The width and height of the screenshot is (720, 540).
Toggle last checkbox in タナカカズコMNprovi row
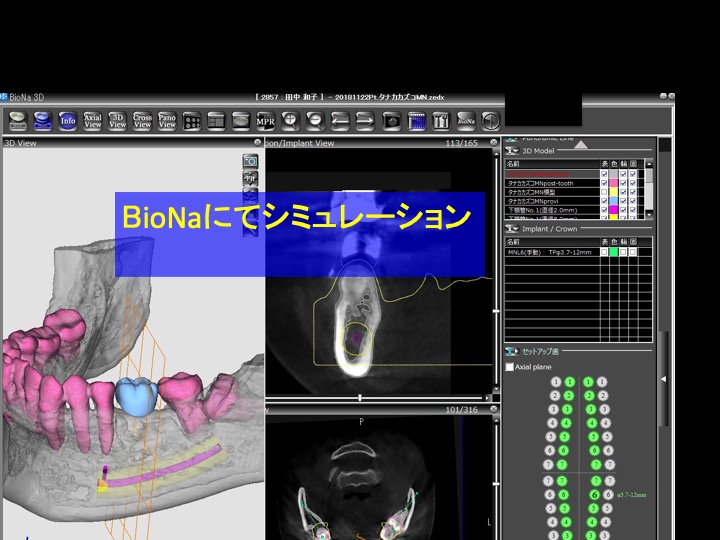click(633, 201)
